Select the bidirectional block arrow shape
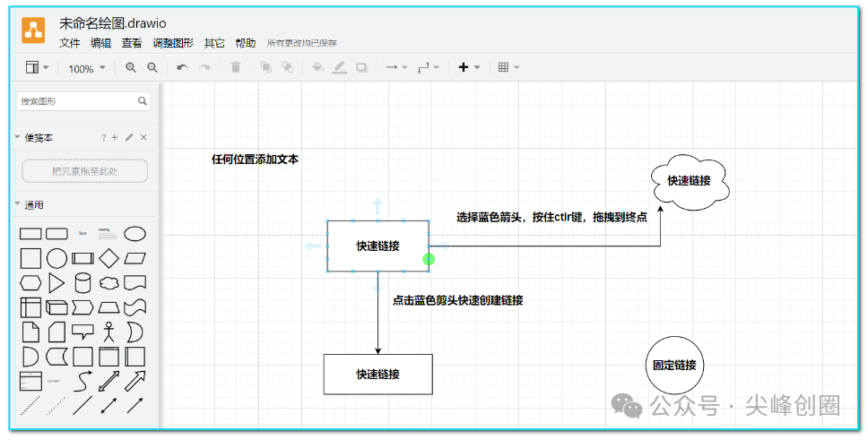 109,382
